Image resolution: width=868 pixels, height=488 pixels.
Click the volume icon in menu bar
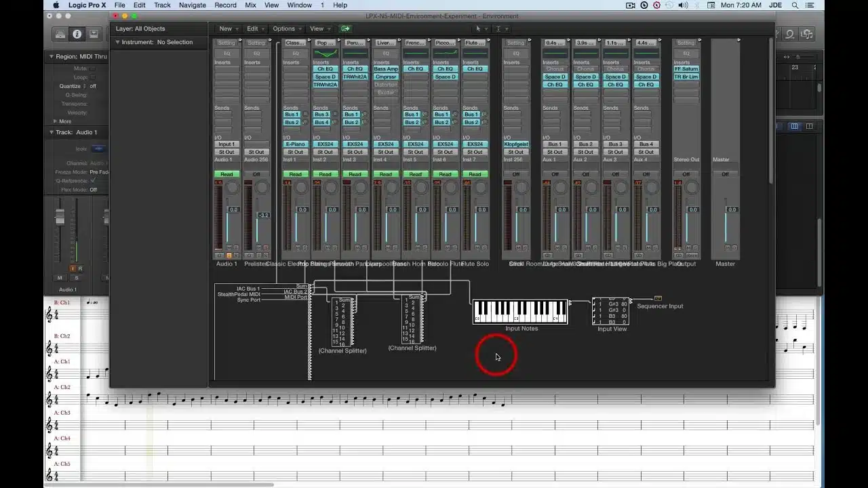[x=683, y=5]
